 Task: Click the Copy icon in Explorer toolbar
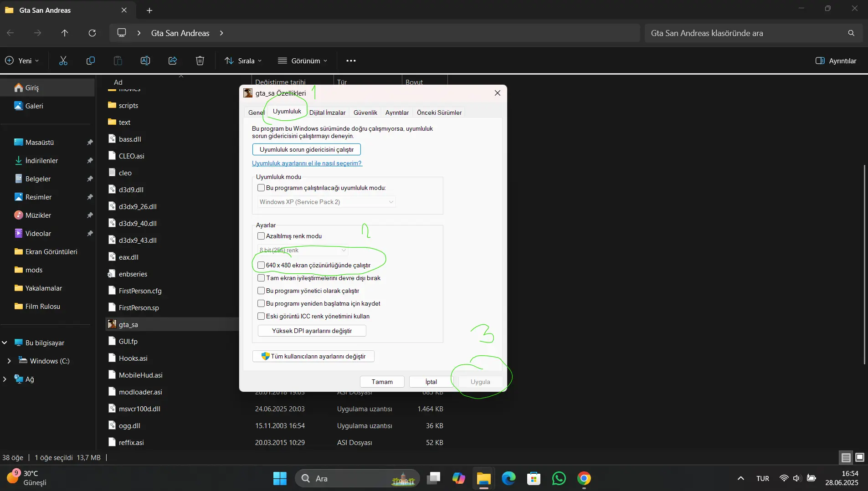click(91, 61)
